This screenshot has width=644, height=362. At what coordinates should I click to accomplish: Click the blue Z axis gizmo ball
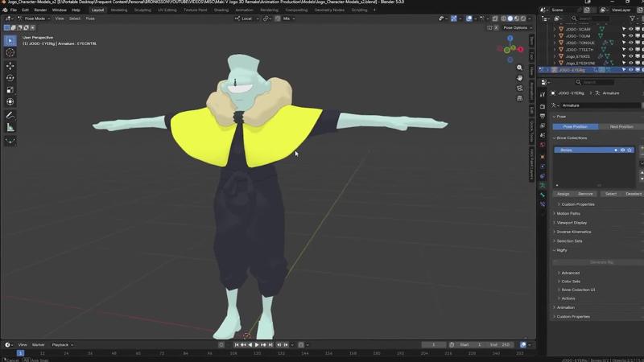tap(510, 38)
